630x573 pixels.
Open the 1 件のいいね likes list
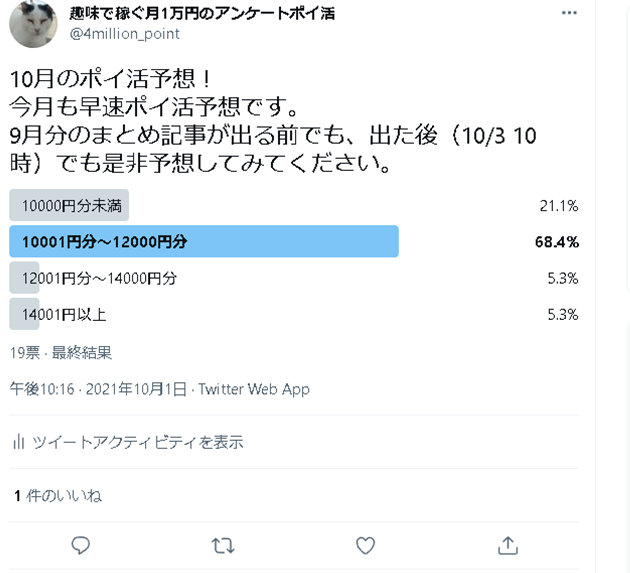tap(57, 495)
